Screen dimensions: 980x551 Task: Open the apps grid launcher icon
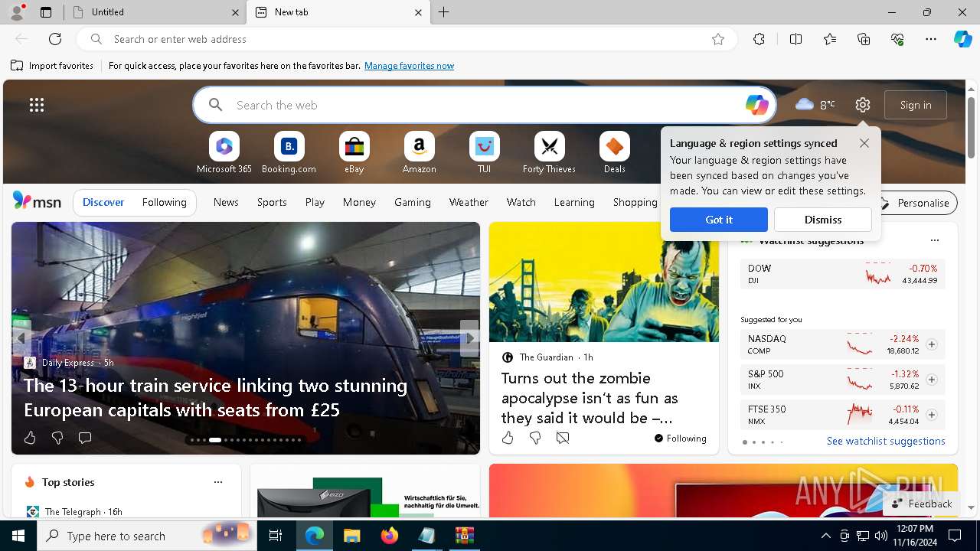[37, 105]
